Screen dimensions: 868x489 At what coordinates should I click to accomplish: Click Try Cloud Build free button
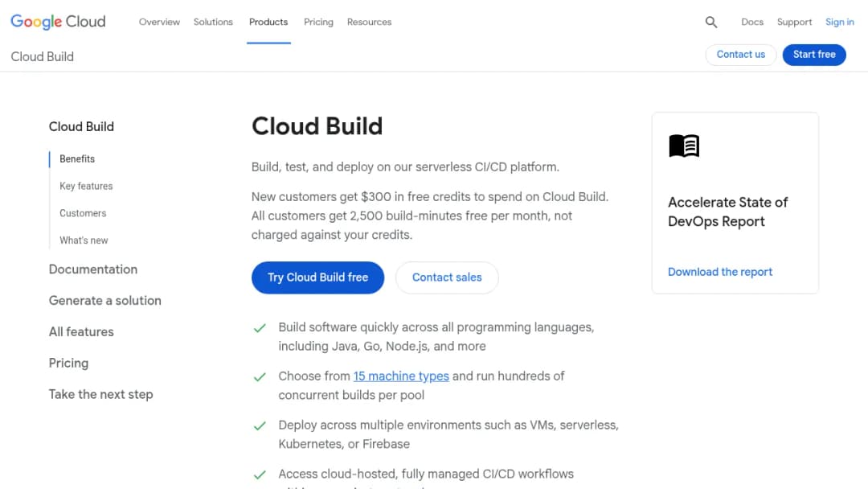(317, 277)
